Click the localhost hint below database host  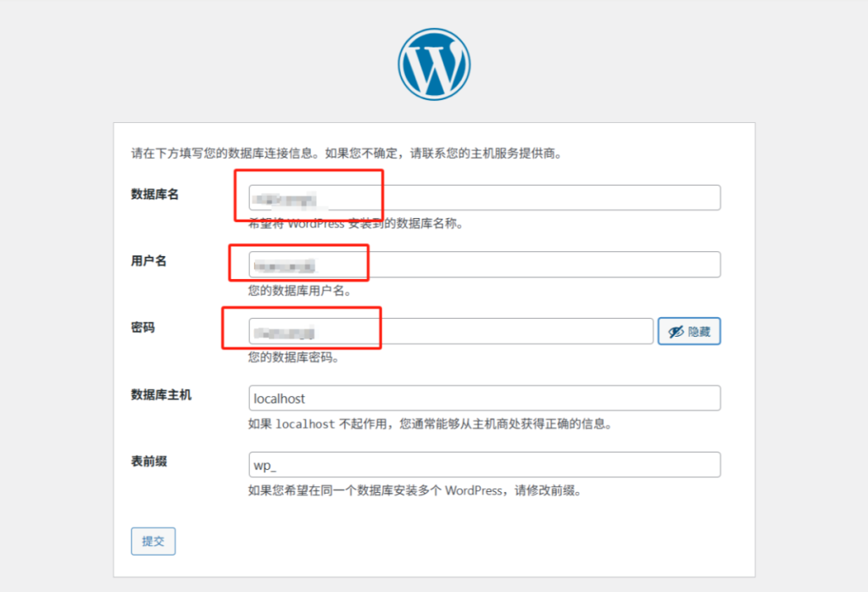pyautogui.click(x=430, y=424)
